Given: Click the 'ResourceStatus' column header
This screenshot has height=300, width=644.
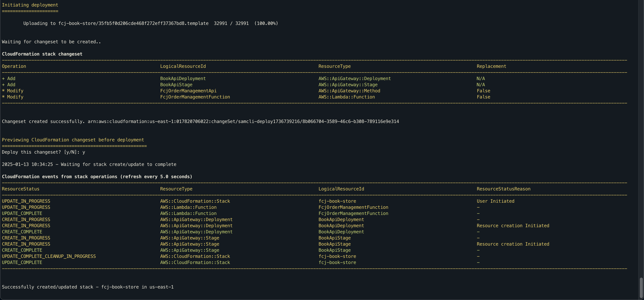Looking at the screenshot, I should 21,189.
